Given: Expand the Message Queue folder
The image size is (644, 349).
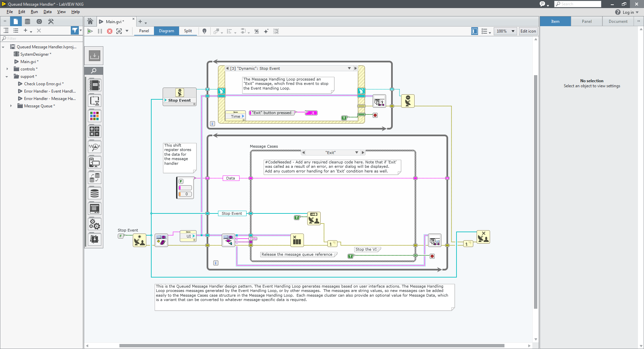Looking at the screenshot, I should pyautogui.click(x=11, y=106).
